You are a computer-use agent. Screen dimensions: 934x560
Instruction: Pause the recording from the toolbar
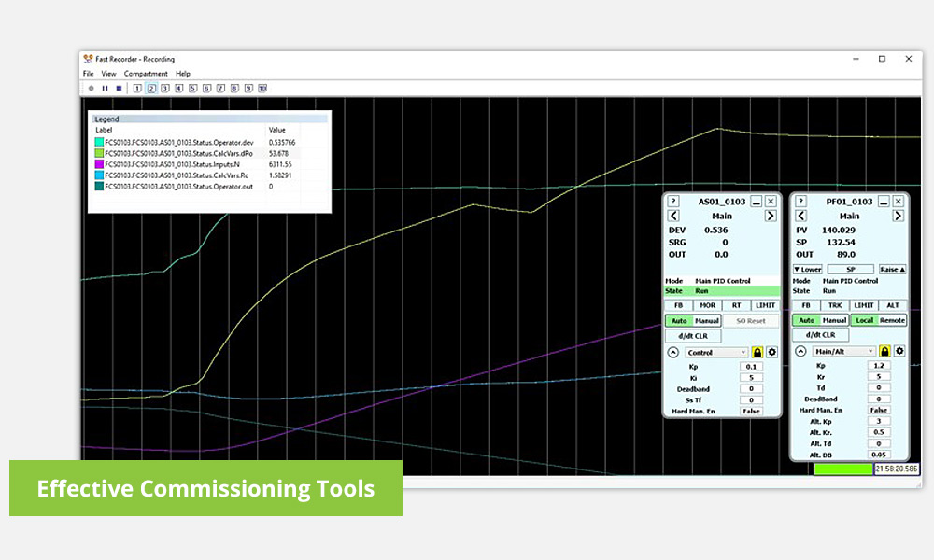(x=105, y=88)
